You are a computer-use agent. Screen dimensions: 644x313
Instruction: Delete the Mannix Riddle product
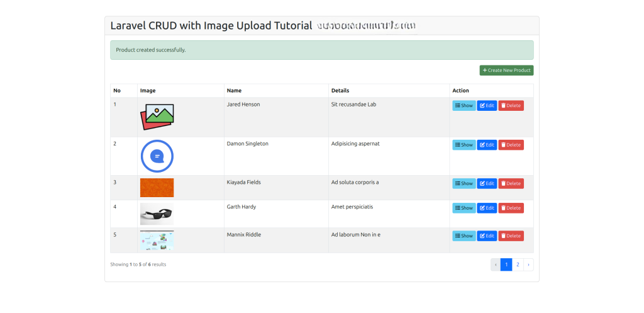(511, 236)
